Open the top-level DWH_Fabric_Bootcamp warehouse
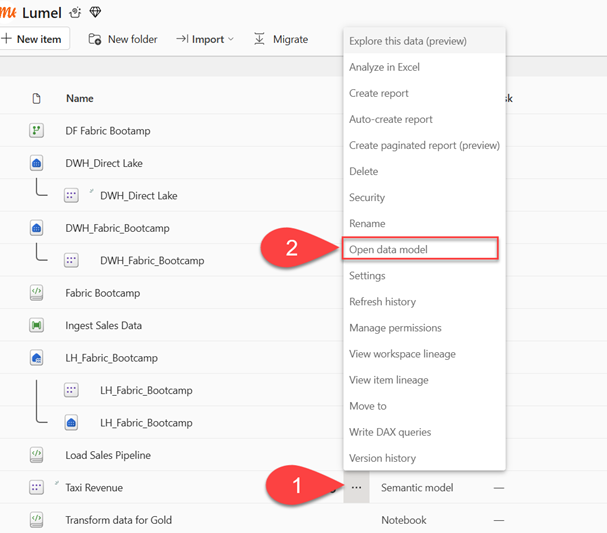The image size is (607, 533). [x=118, y=228]
